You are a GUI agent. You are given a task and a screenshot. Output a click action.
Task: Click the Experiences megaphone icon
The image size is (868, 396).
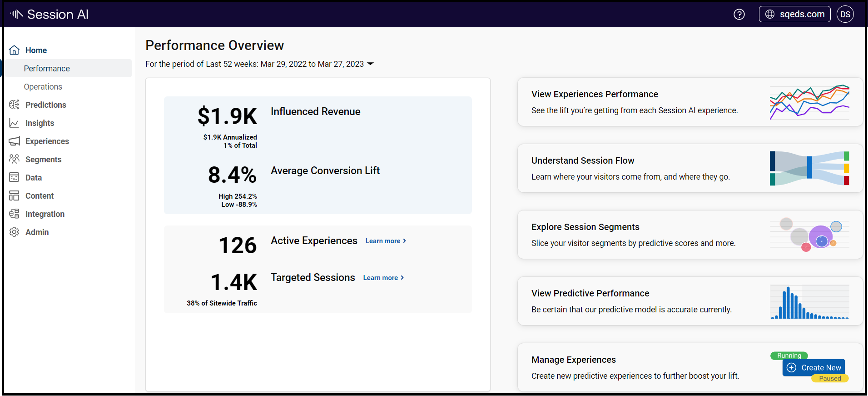(x=15, y=141)
